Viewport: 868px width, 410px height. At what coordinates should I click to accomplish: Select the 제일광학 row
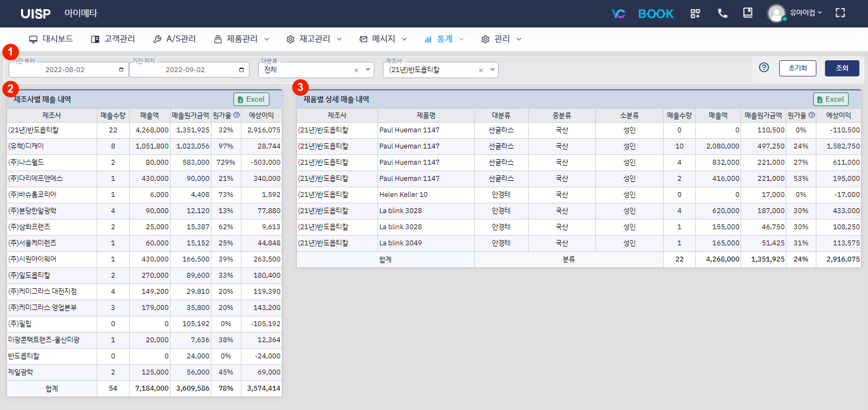(144, 372)
